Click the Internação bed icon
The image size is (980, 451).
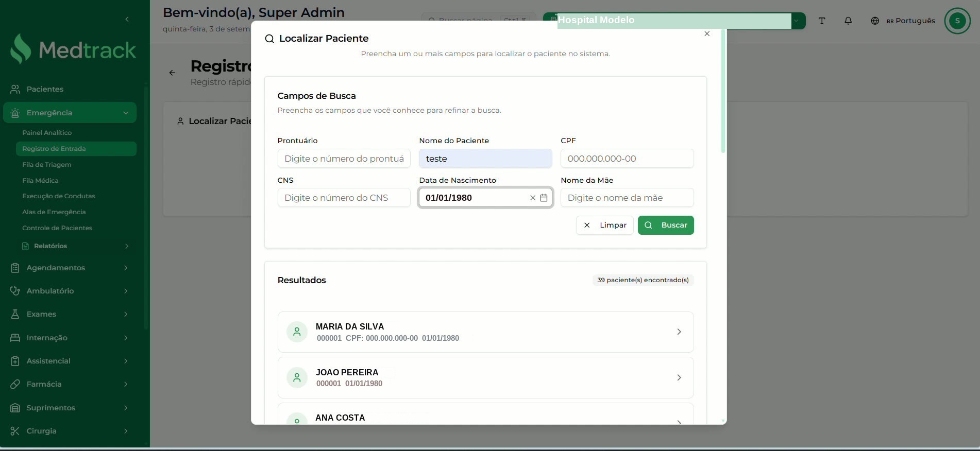click(x=15, y=338)
